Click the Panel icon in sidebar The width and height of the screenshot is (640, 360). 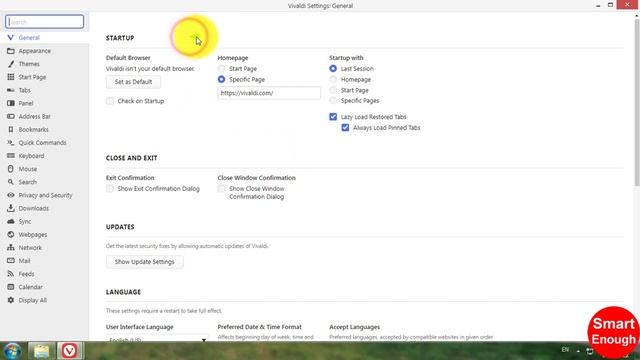tap(11, 103)
